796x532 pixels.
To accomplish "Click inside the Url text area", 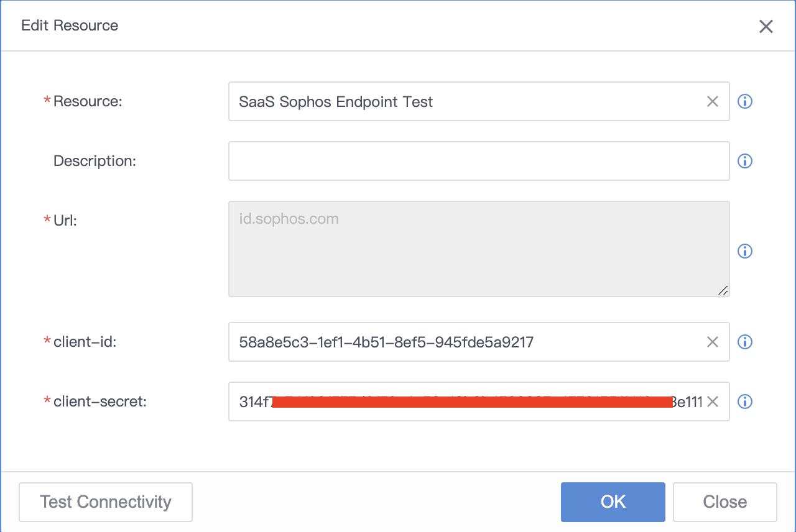I will point(479,249).
